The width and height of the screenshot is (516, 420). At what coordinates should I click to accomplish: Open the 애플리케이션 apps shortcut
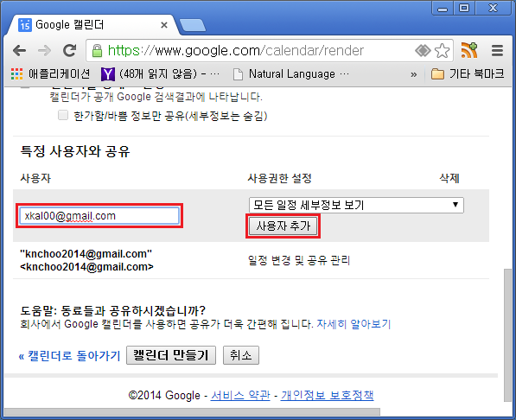tap(50, 73)
